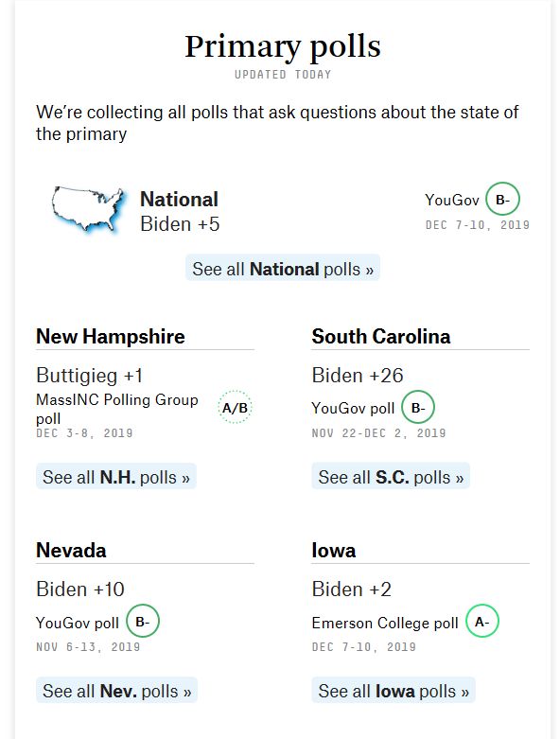560x739 pixels.
Task: Select the New Hampshire heading
Action: tap(111, 337)
